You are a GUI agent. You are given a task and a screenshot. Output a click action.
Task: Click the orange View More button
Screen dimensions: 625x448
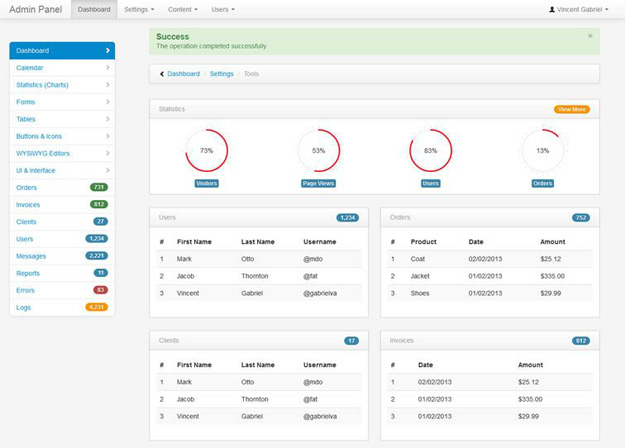pos(572,109)
